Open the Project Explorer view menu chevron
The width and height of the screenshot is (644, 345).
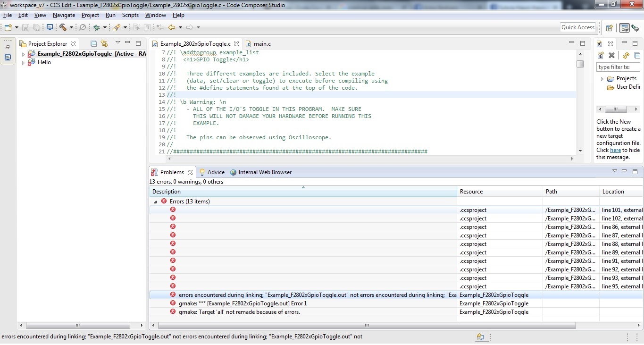coord(117,42)
